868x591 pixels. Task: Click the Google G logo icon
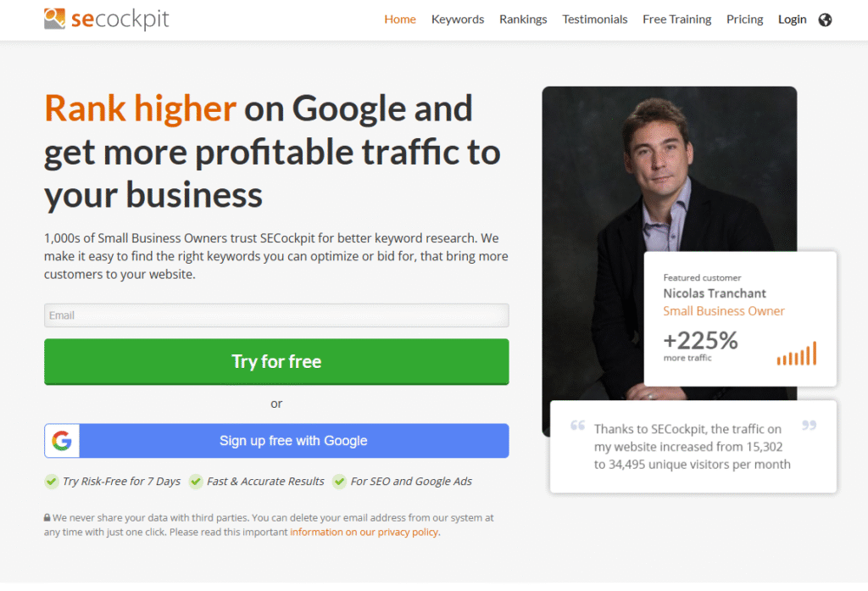[x=61, y=441]
